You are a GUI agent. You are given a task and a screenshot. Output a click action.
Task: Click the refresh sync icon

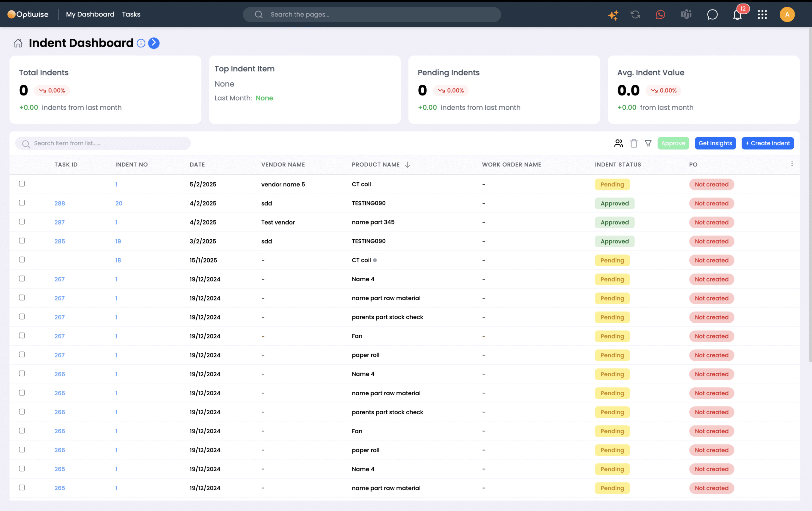(635, 15)
